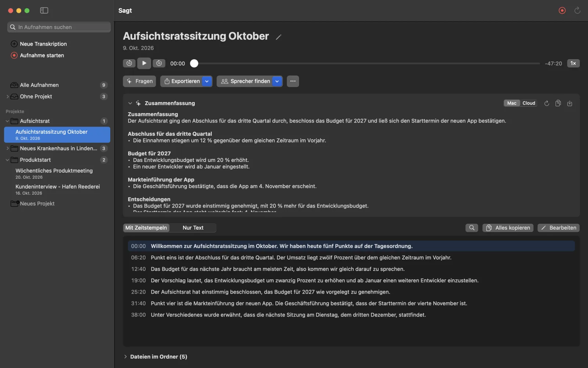Jump to transcript timestamp 31:40

click(x=139, y=303)
